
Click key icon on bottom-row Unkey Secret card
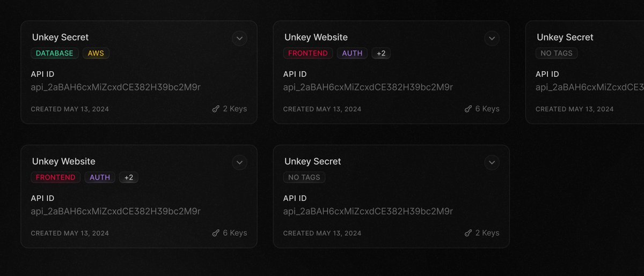[x=468, y=233]
